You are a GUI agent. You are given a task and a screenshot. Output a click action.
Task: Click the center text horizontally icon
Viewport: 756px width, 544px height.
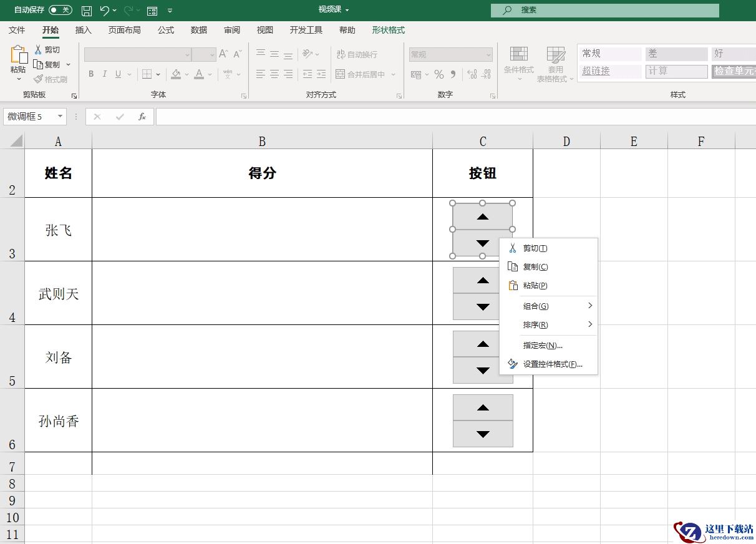click(x=274, y=74)
